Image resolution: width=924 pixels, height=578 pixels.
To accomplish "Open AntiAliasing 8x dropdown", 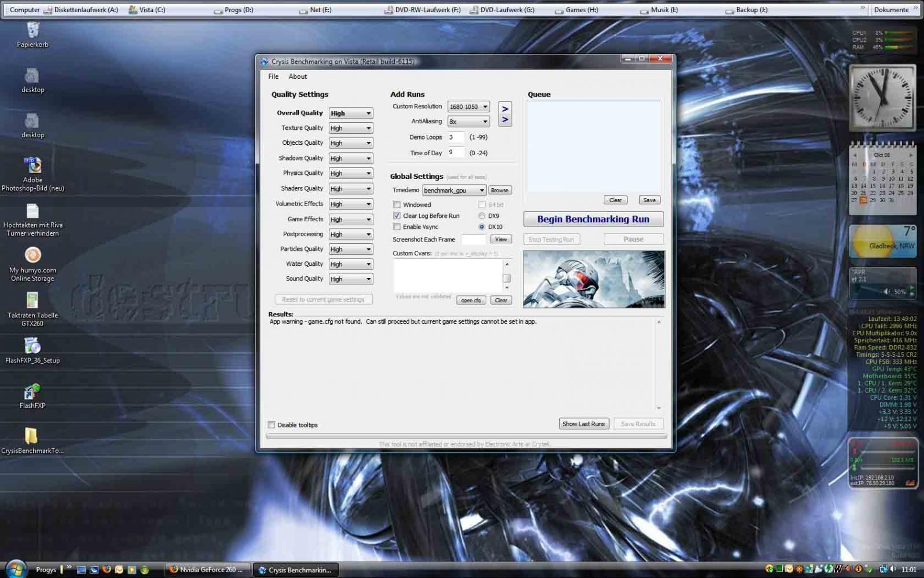I will click(x=468, y=122).
